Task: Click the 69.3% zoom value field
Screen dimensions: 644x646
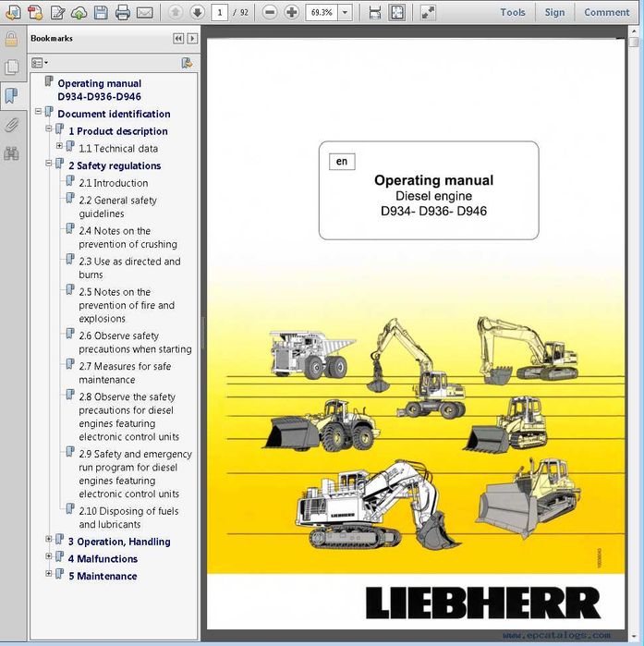Action: (322, 12)
